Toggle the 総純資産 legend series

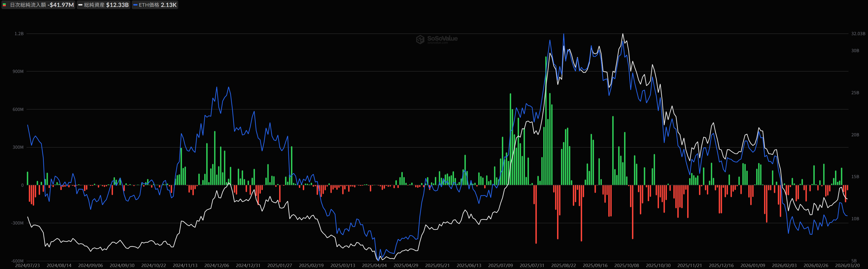tap(94, 5)
